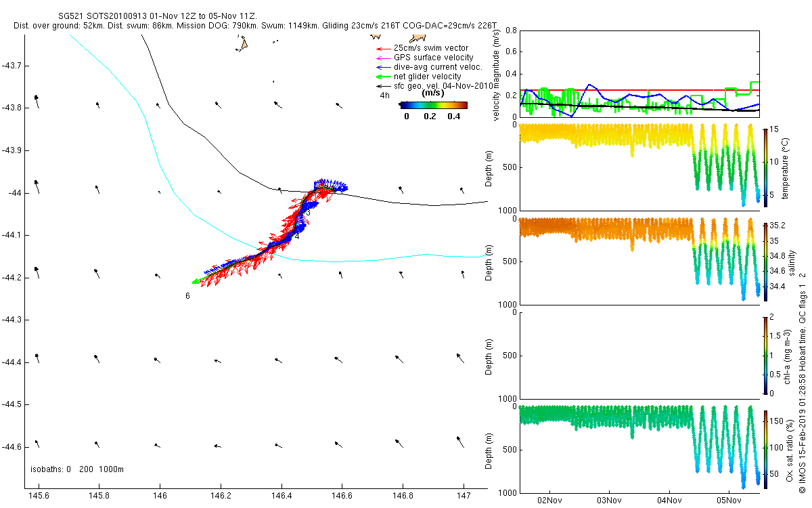Click the '-44.6' latitude tick label
This screenshot has height=508, width=812.
point(12,447)
